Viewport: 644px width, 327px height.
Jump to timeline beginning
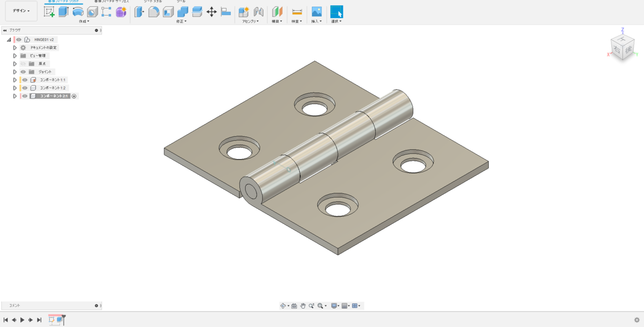click(6, 320)
